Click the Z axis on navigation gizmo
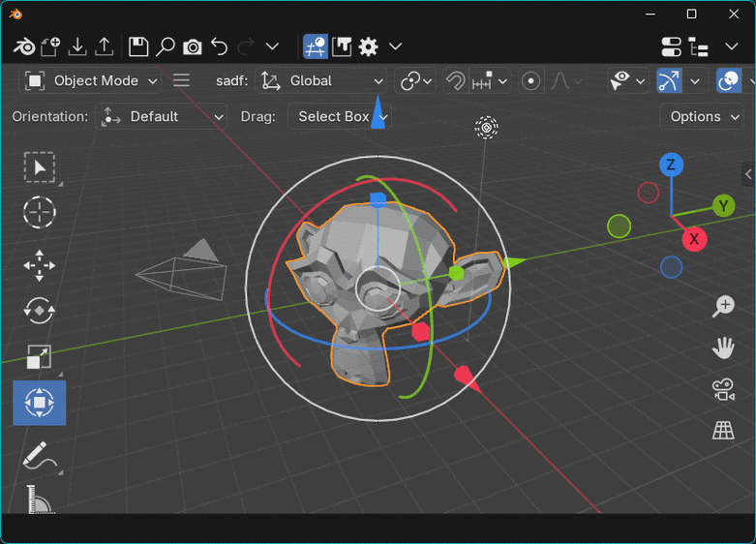The width and height of the screenshot is (756, 544). tap(671, 165)
